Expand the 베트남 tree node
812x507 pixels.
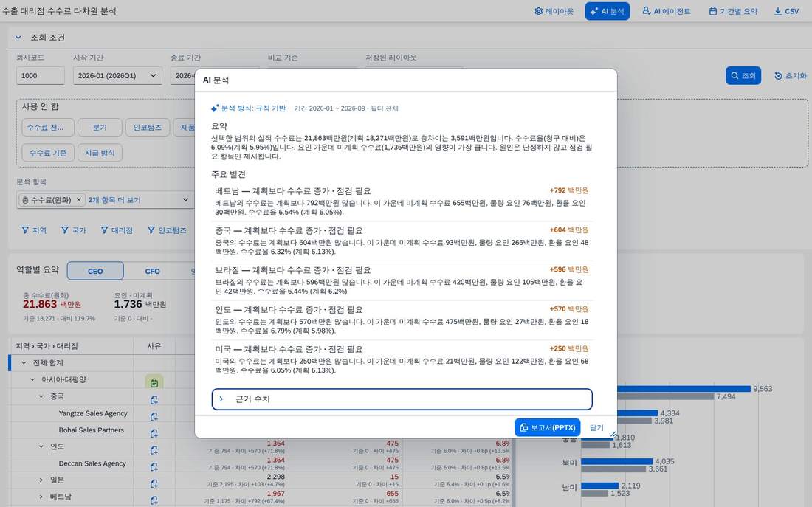click(41, 497)
